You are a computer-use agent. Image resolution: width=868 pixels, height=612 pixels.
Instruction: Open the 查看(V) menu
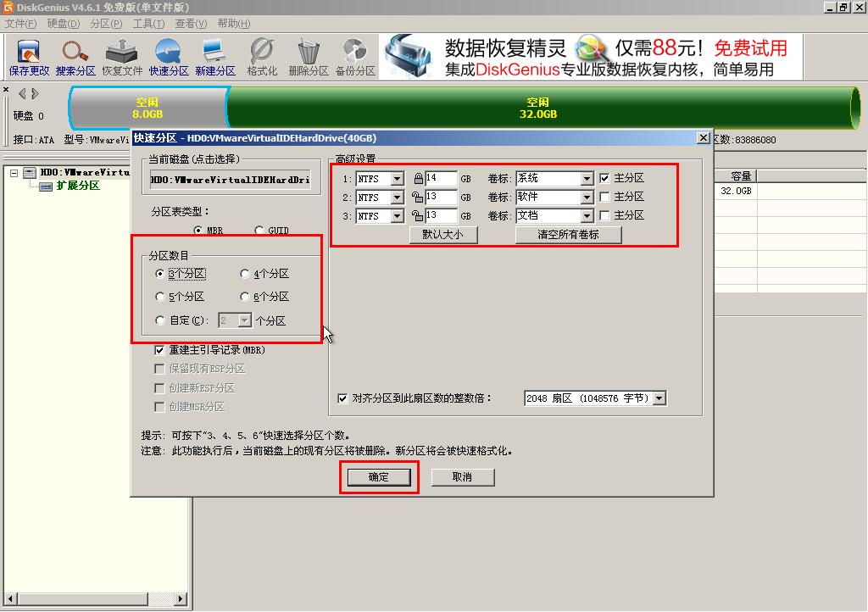coord(191,23)
